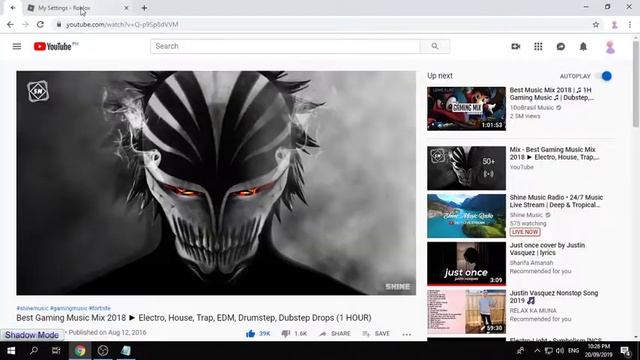Open the Windows Start menu
This screenshot has width=640, height=360.
[x=11, y=351]
